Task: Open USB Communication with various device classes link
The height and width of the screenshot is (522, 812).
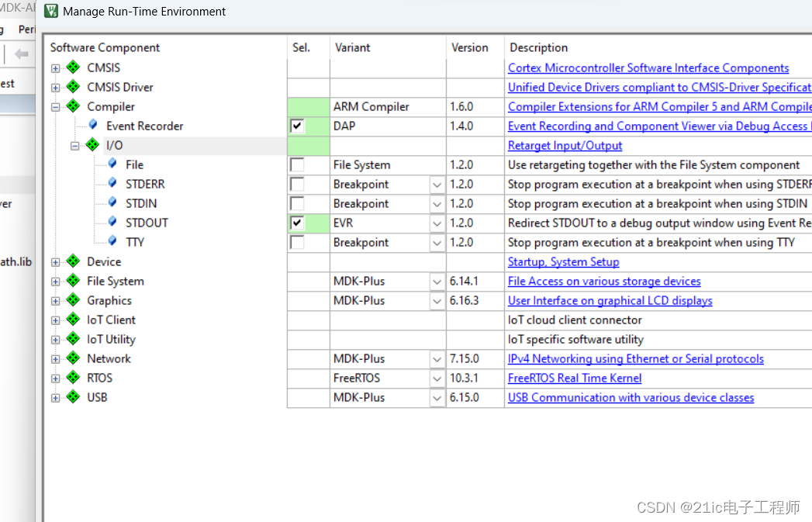Action: coord(631,398)
